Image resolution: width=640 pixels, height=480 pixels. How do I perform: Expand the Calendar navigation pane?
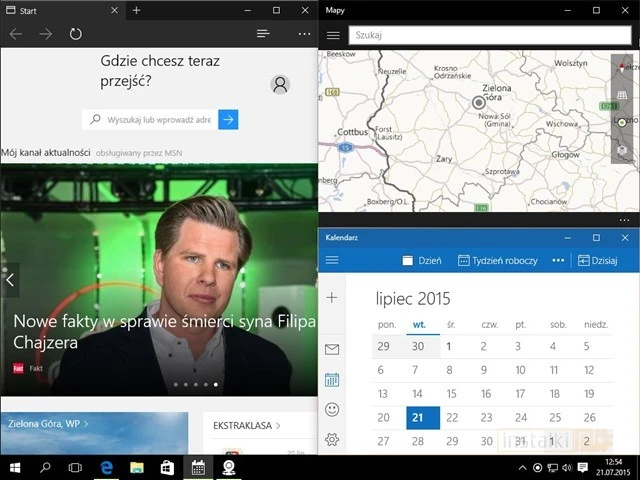point(332,260)
